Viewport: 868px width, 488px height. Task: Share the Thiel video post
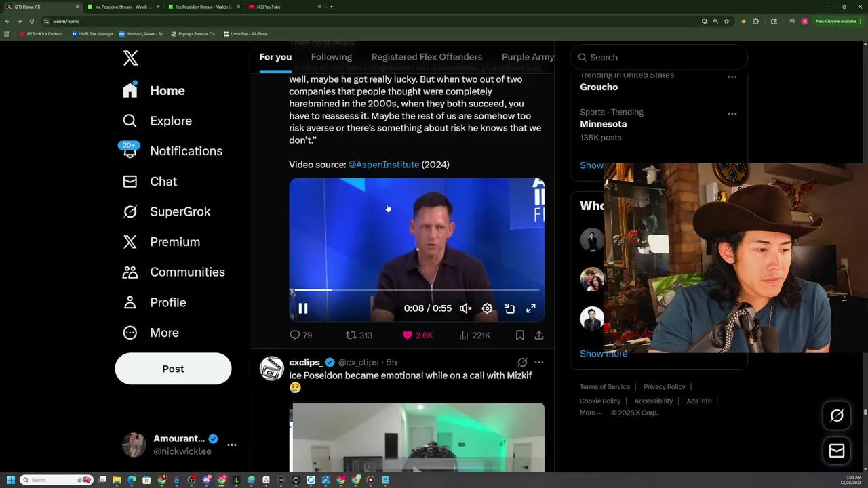pyautogui.click(x=539, y=335)
